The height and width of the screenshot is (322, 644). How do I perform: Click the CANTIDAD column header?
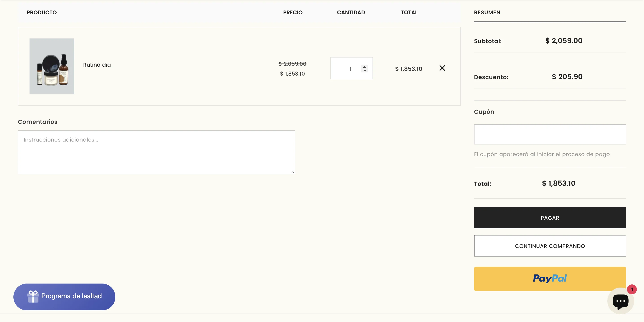351,13
